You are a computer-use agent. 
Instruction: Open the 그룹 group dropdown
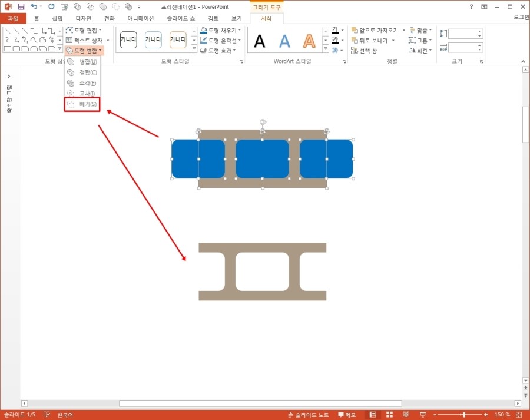coord(420,40)
